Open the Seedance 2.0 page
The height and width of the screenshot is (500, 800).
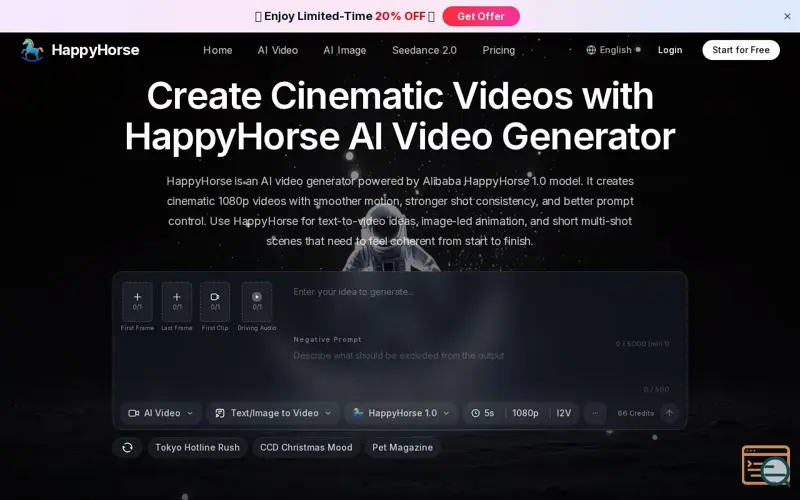[x=424, y=50]
